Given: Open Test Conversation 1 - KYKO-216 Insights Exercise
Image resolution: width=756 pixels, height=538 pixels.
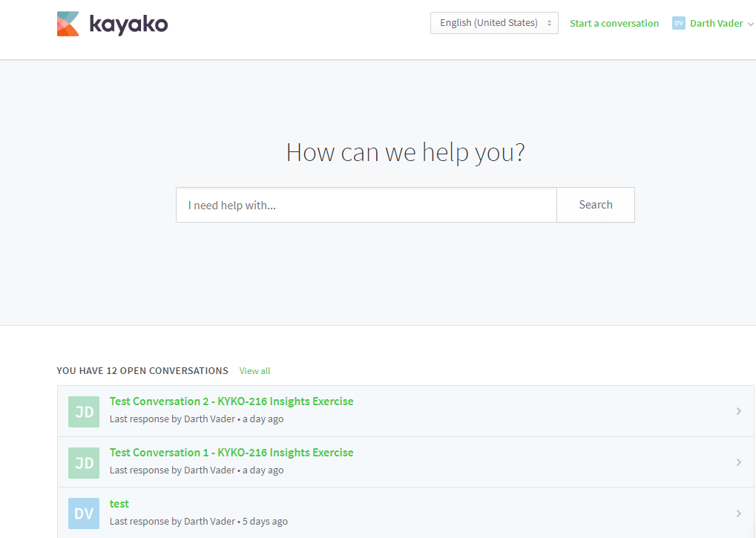Looking at the screenshot, I should 231,452.
